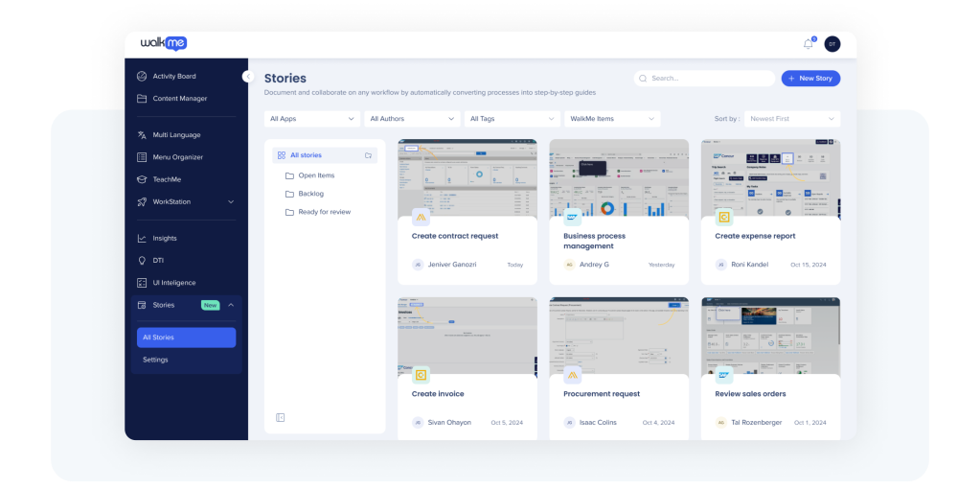Screen dimensions: 980x489
Task: Collapse the left sidebar arrow
Action: coord(247,76)
